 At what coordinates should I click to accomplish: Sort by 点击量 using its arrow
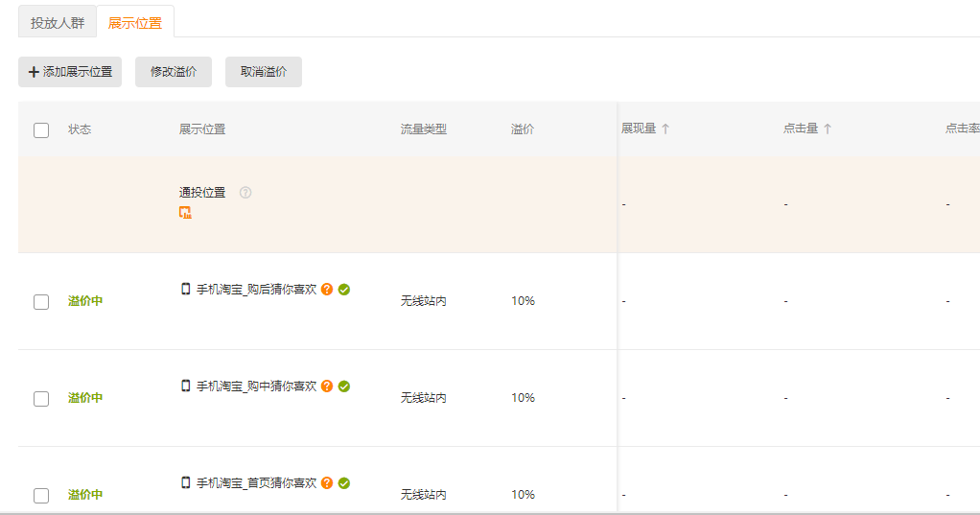tap(828, 129)
